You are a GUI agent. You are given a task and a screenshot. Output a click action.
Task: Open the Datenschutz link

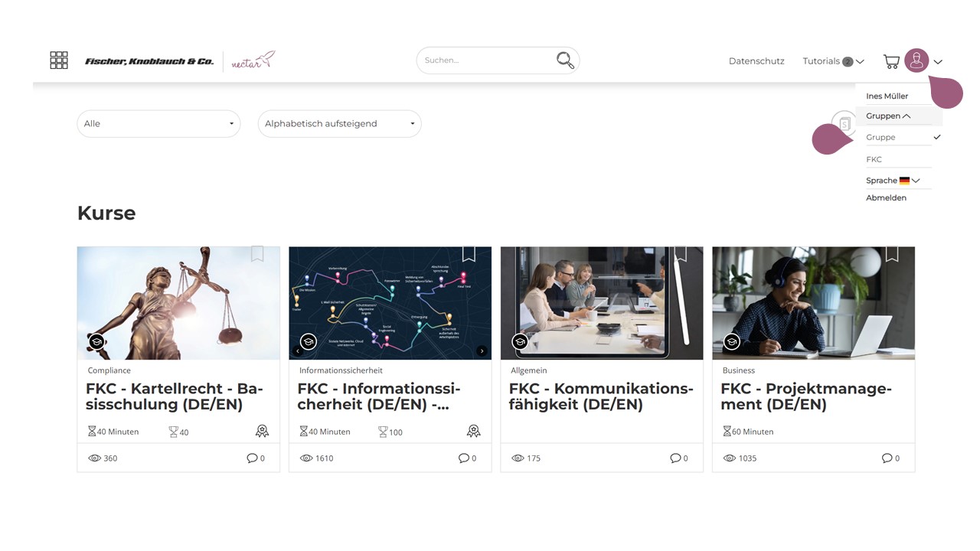[756, 61]
